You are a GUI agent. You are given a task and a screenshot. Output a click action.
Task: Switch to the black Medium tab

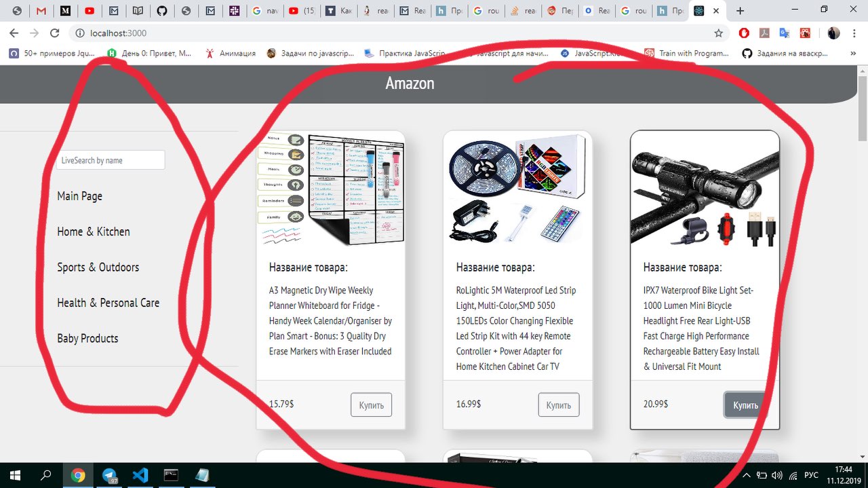click(x=65, y=11)
